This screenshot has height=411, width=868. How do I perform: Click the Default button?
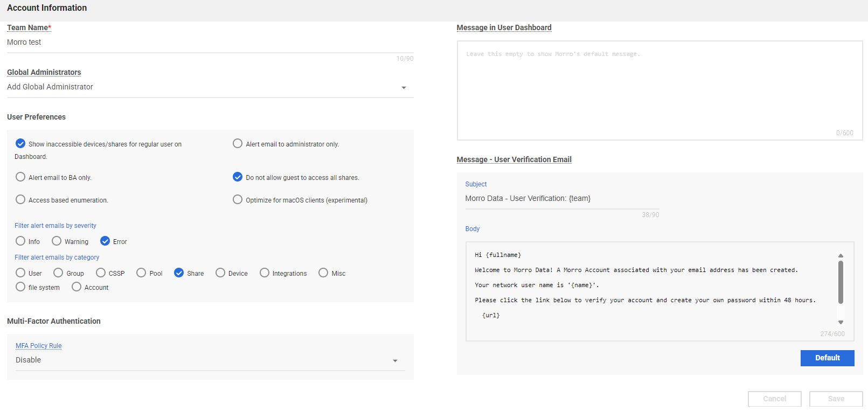[827, 358]
